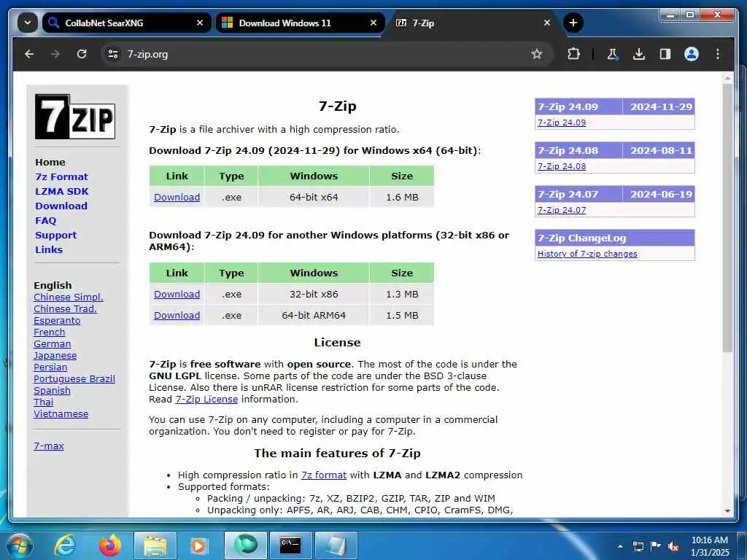Download the 32-bit x86 installer
Image resolution: width=747 pixels, height=560 pixels.
pos(177,295)
